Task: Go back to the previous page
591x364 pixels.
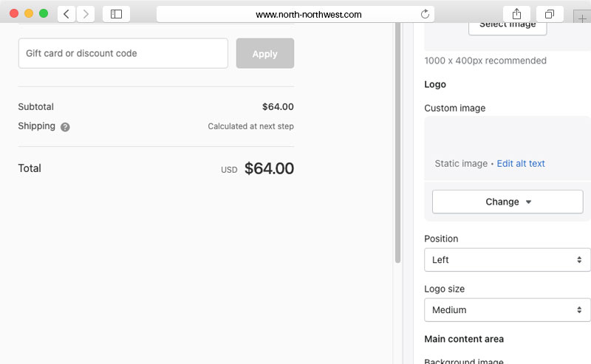Action: click(x=66, y=14)
